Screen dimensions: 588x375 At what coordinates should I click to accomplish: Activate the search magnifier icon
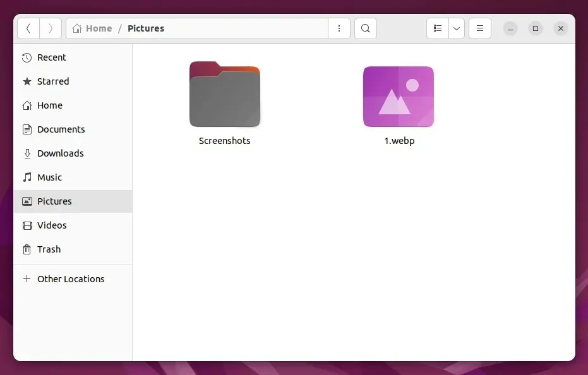pos(365,28)
